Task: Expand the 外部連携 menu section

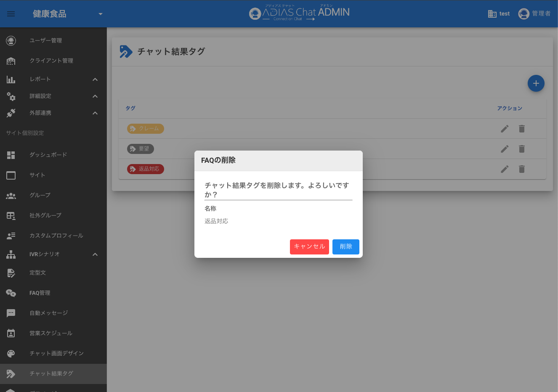Action: tap(95, 113)
